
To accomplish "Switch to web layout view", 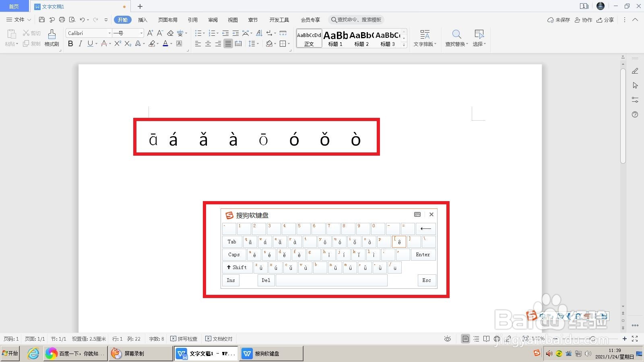I will pyautogui.click(x=497, y=339).
